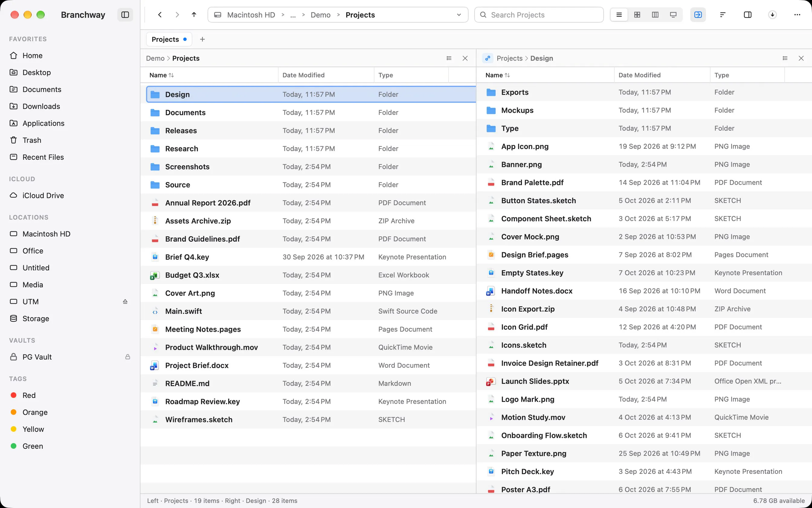
Task: Open the downloads activity icon
Action: 772,15
